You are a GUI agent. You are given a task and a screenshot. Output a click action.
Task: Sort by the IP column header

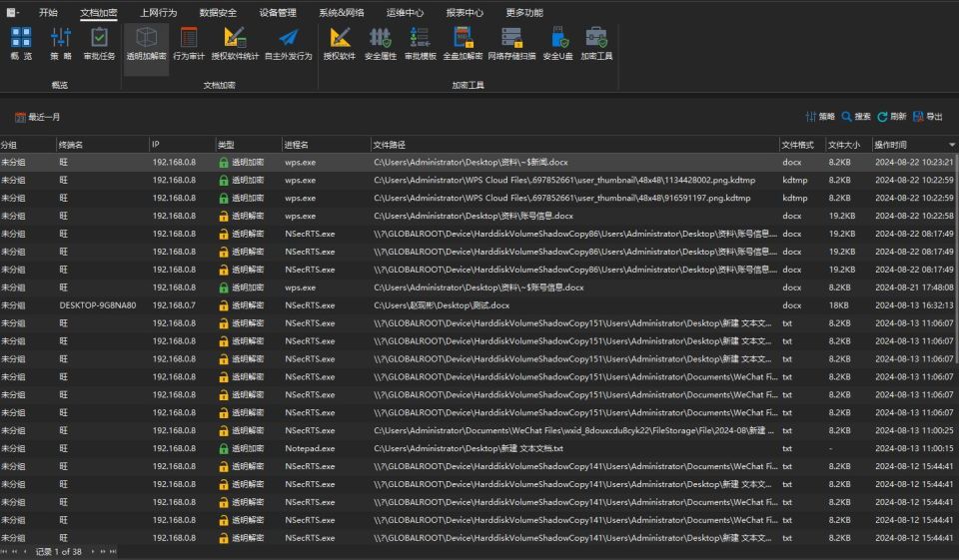tap(182, 145)
